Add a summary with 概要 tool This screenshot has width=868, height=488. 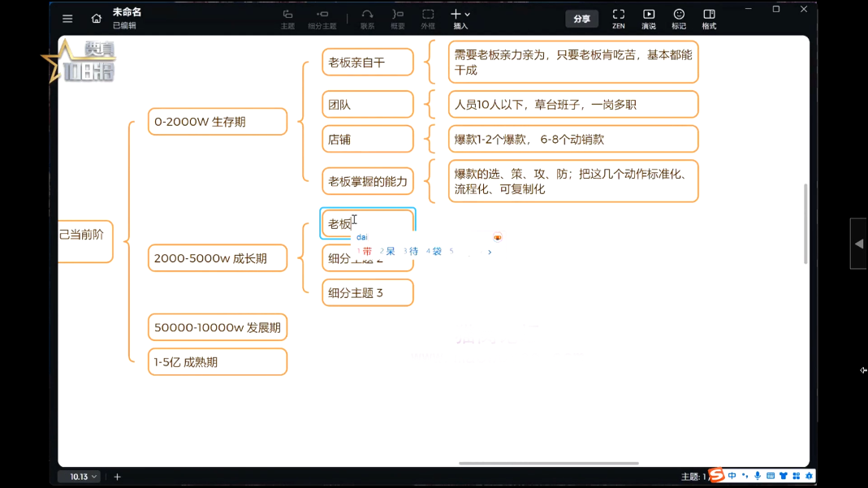(398, 19)
